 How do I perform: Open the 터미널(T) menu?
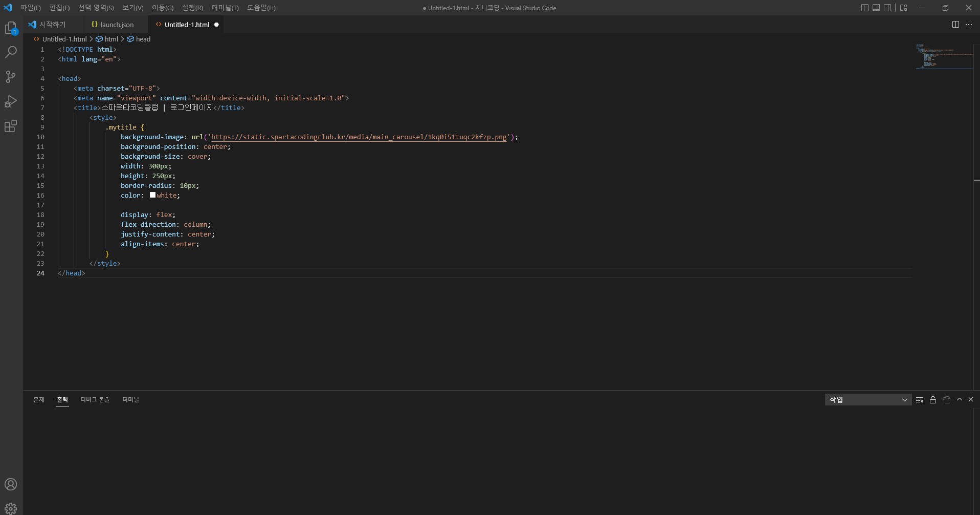tap(225, 8)
